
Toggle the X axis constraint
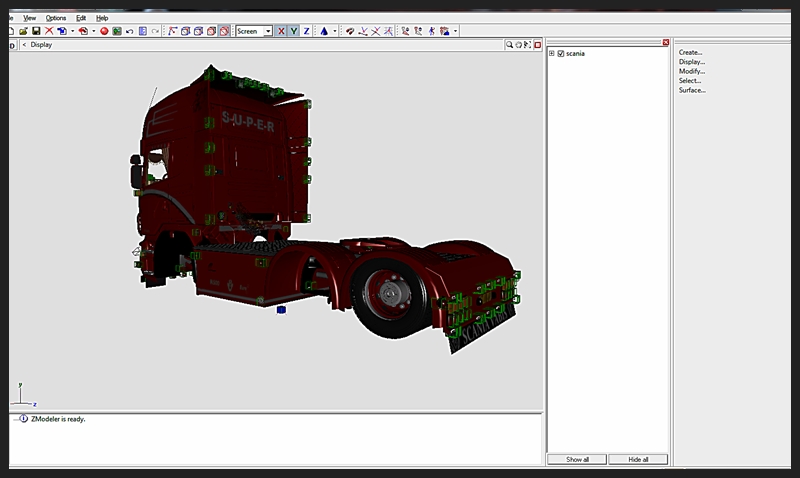[x=281, y=31]
